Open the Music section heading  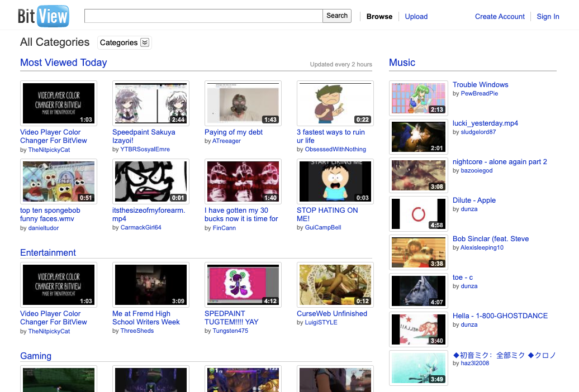pos(402,63)
